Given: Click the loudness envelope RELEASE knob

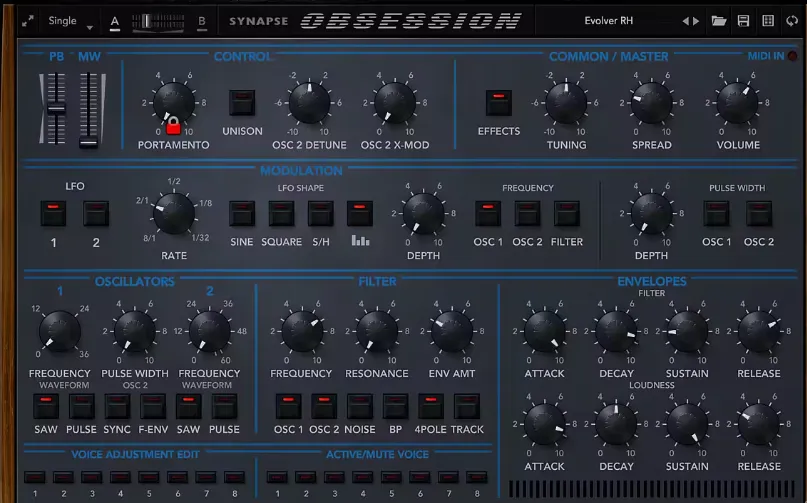Looking at the screenshot, I should pos(759,424).
